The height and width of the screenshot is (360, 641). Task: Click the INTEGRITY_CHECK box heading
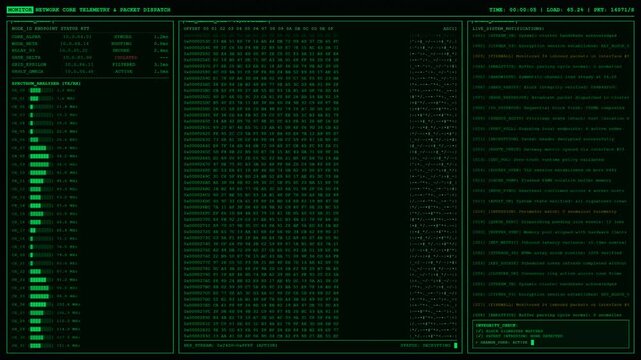[496, 326]
